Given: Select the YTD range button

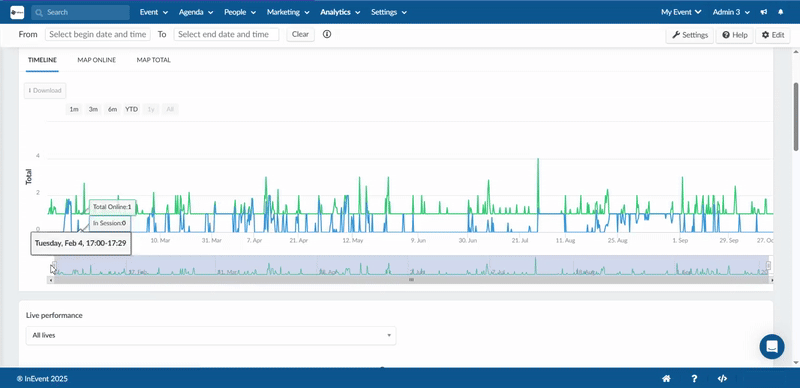Looking at the screenshot, I should click(x=132, y=109).
